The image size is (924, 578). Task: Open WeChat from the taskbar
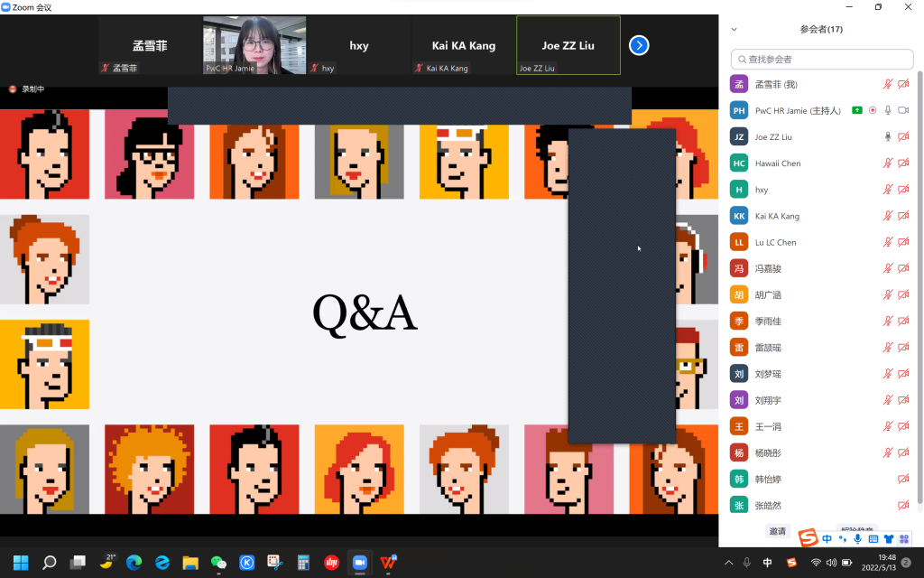(x=218, y=563)
